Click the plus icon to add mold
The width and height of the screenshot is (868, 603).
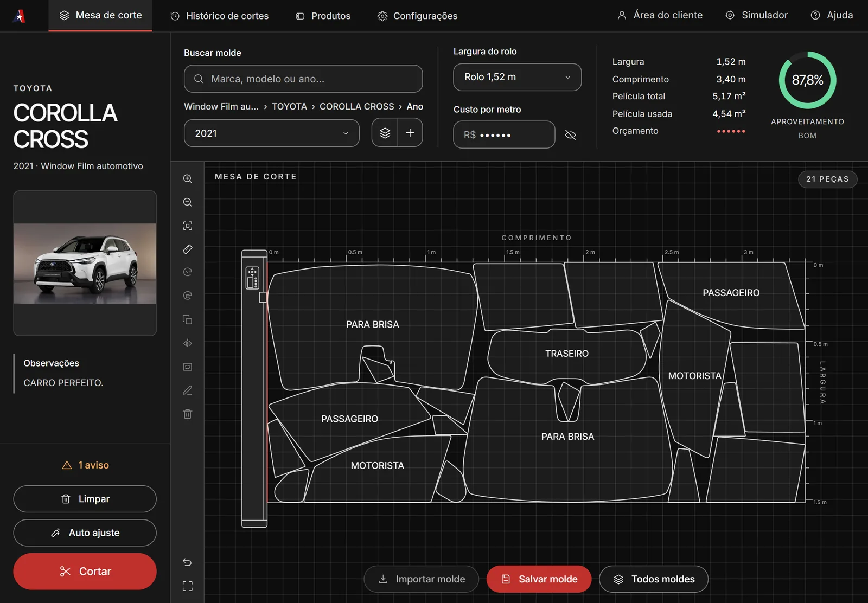click(410, 133)
